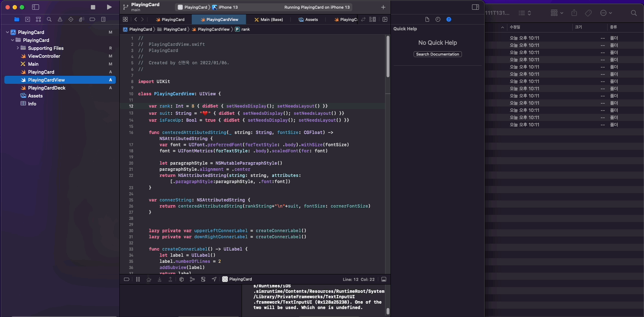Show the History inspector

pyautogui.click(x=438, y=19)
